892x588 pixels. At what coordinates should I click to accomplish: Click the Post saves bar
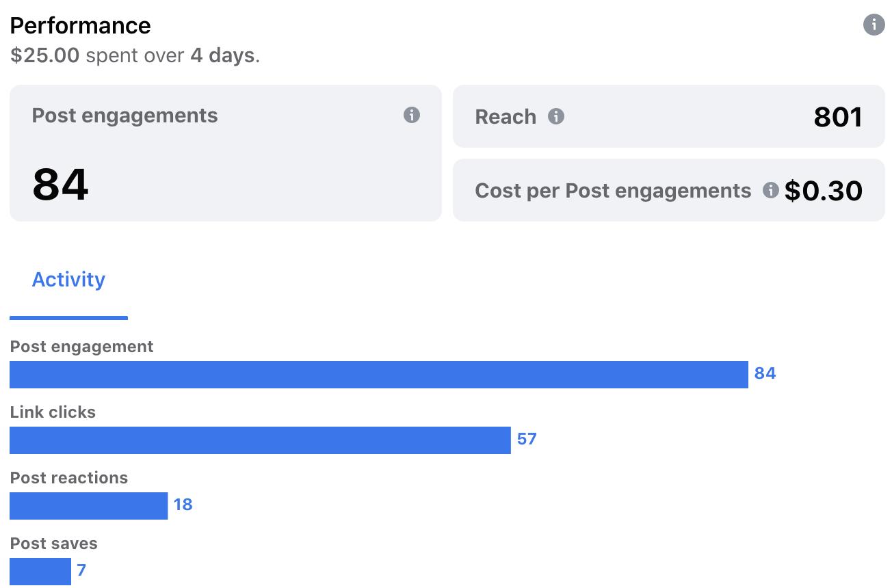coord(40,572)
